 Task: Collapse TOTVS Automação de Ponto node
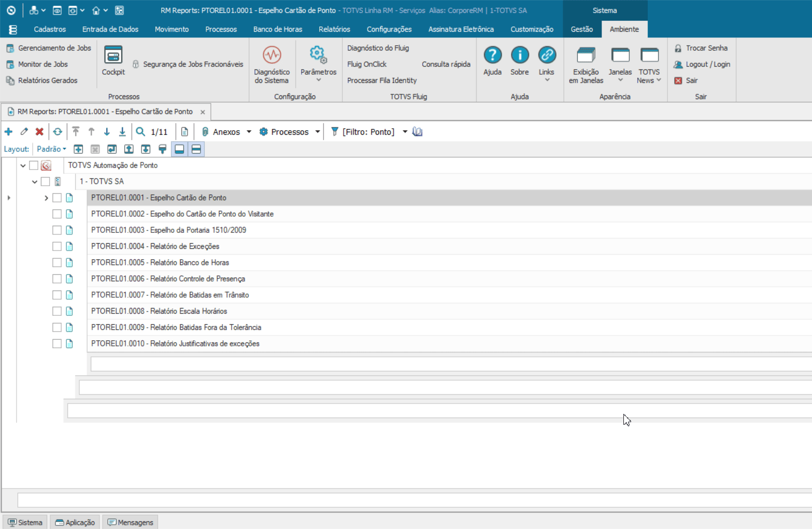tap(23, 165)
